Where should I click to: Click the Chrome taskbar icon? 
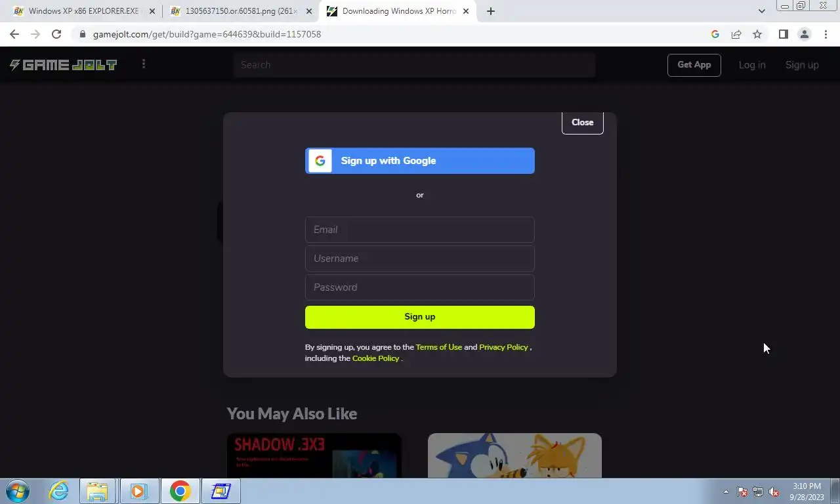click(180, 491)
